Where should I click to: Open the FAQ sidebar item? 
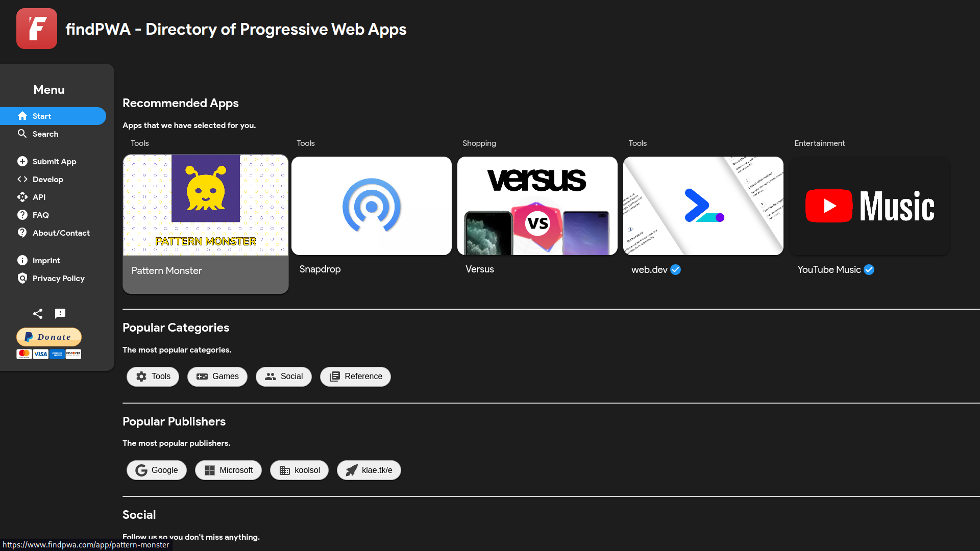[40, 215]
